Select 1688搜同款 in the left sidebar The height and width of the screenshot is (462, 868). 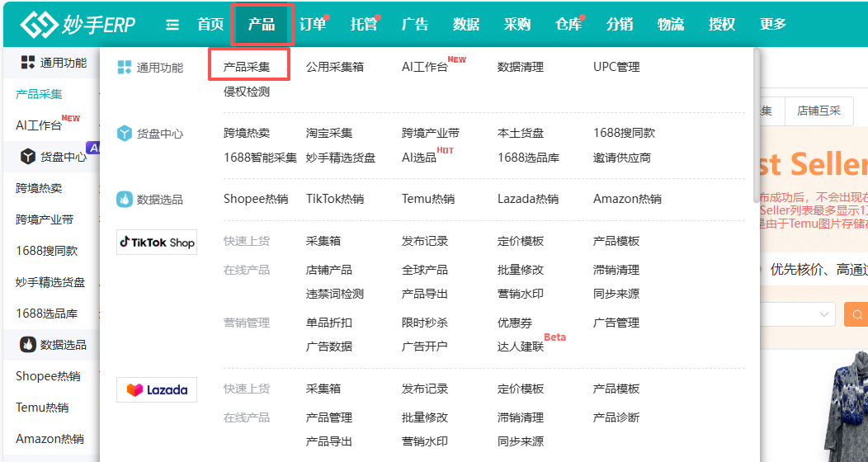click(47, 251)
